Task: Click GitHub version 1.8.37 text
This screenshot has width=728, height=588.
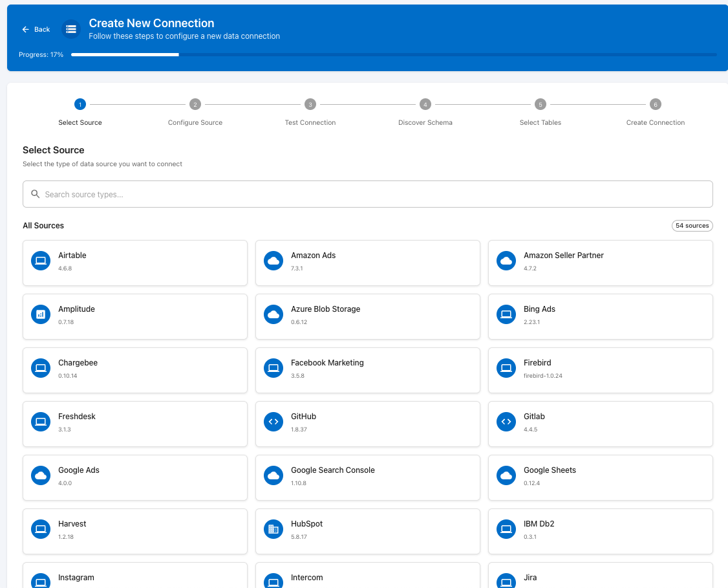Action: pyautogui.click(x=299, y=430)
